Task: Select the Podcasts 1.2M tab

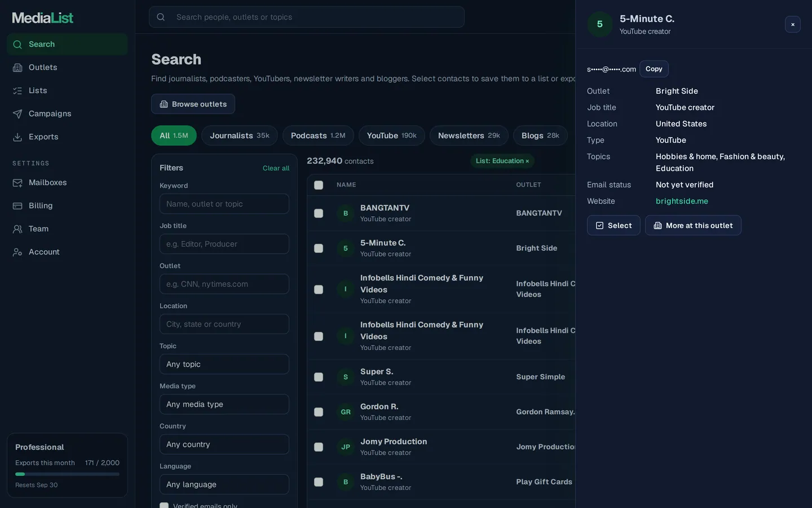Action: tap(318, 135)
